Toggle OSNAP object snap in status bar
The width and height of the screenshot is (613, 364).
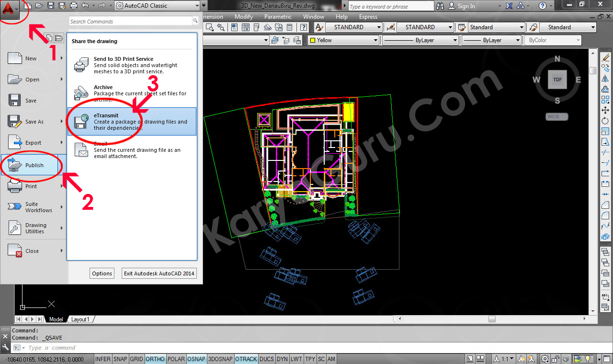pyautogui.click(x=196, y=359)
